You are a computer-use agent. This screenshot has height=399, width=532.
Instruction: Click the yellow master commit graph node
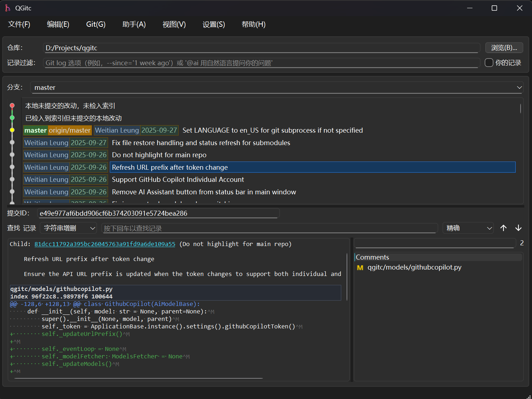(12, 130)
